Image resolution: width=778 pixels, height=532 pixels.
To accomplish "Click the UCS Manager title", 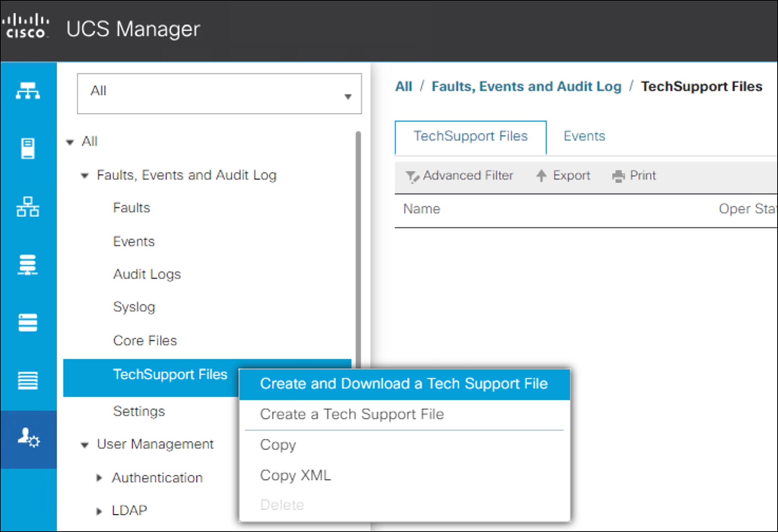I will 133,29.
